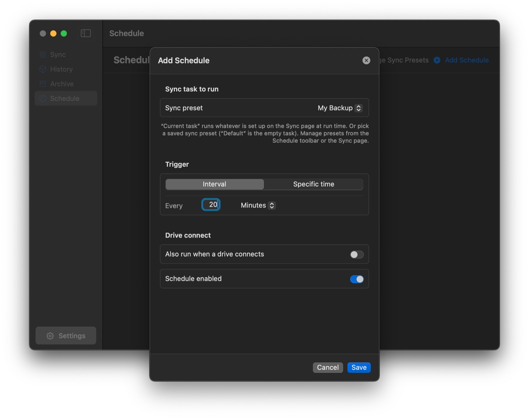Click the green zoom window button
Screen dimensions: 529x420
click(x=64, y=33)
